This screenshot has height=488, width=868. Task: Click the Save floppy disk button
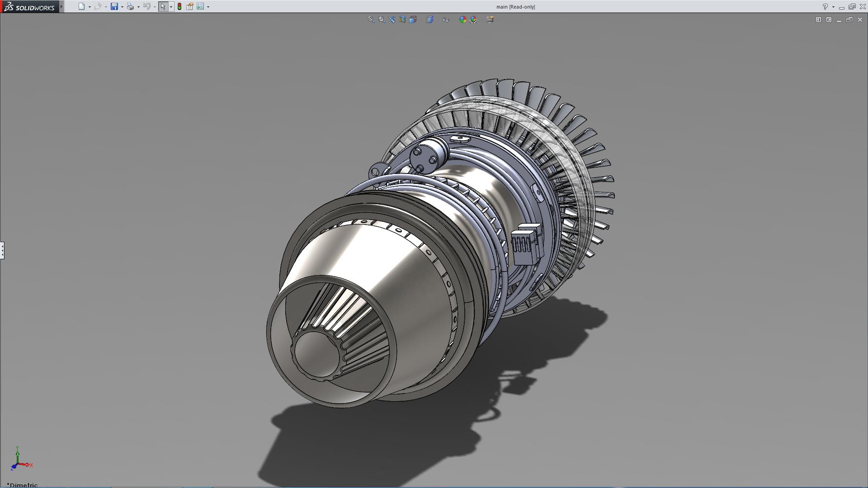114,6
